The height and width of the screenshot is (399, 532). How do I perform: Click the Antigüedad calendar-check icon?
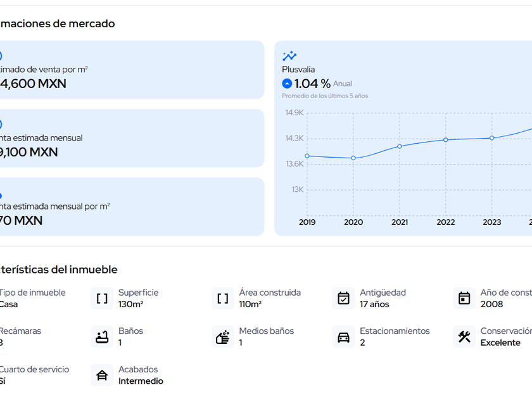coord(343,298)
